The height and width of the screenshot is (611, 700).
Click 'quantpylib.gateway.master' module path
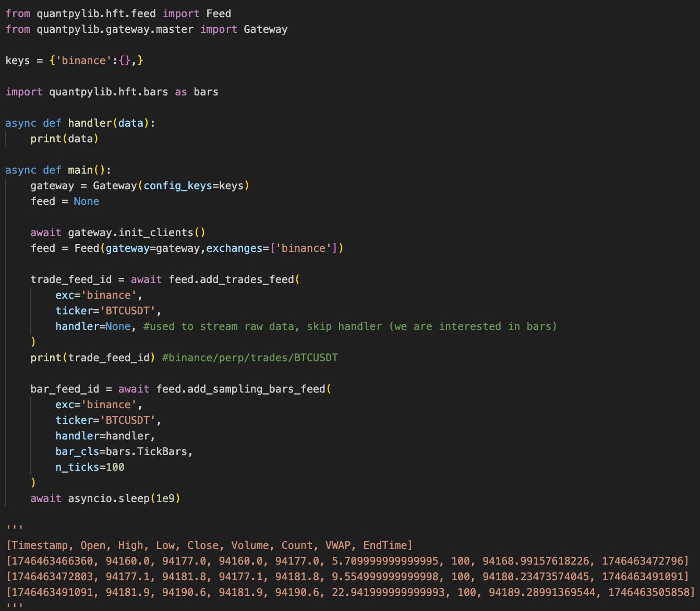pos(115,29)
